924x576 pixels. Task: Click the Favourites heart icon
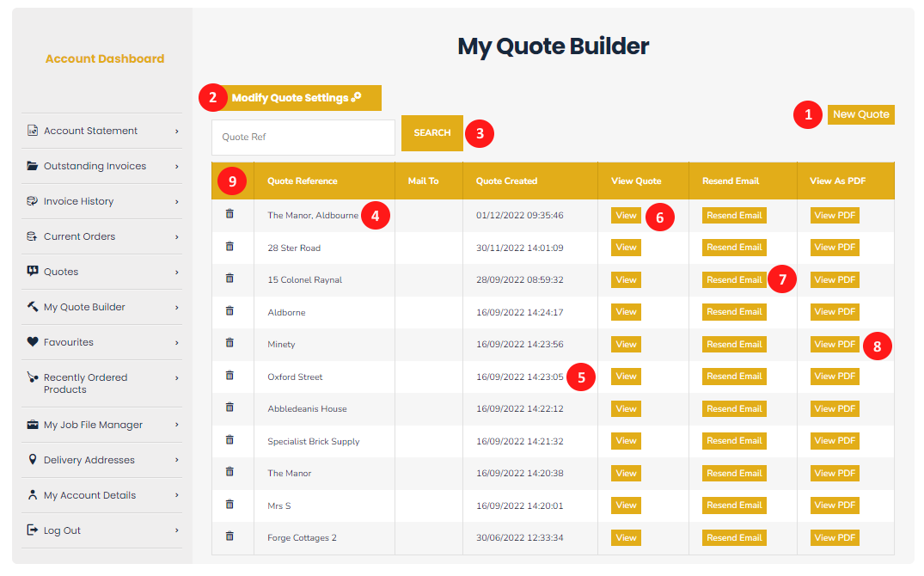[x=33, y=342]
